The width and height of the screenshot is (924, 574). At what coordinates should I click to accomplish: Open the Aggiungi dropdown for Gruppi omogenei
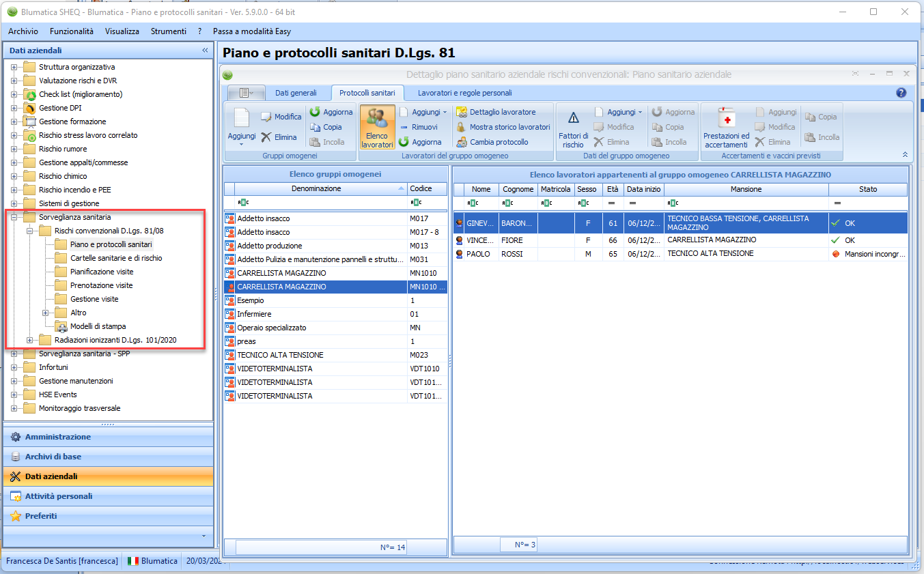(241, 137)
